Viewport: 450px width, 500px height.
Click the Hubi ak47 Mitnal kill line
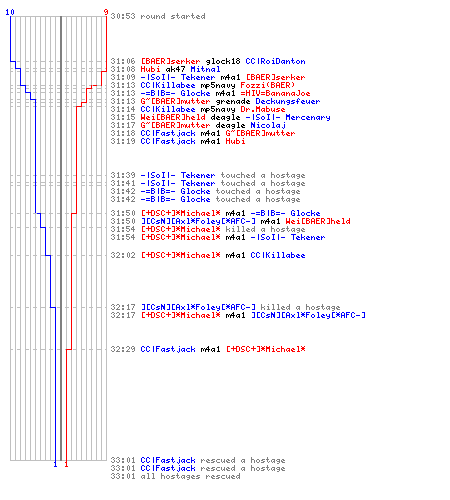point(165,69)
